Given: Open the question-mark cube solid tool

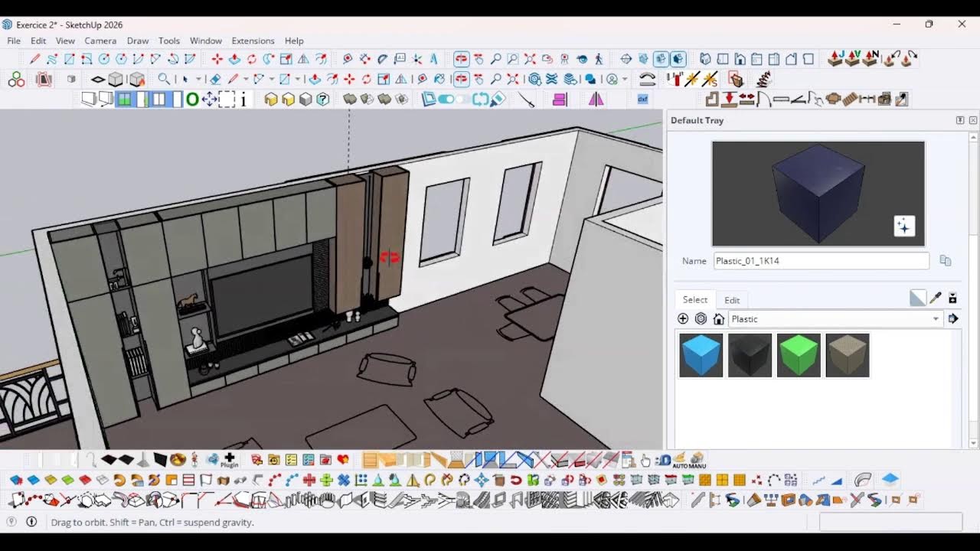Looking at the screenshot, I should (323, 99).
